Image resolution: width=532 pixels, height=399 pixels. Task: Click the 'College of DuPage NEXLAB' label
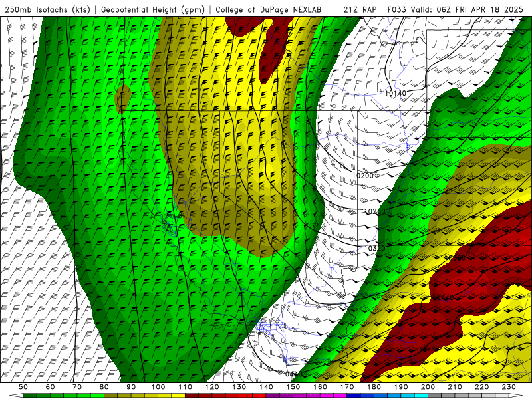(269, 9)
